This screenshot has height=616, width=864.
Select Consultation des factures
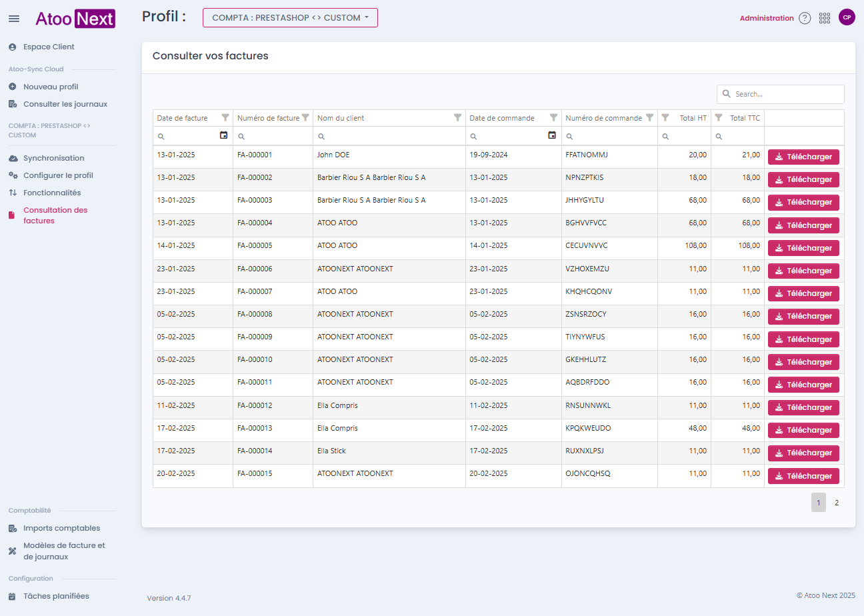[55, 215]
